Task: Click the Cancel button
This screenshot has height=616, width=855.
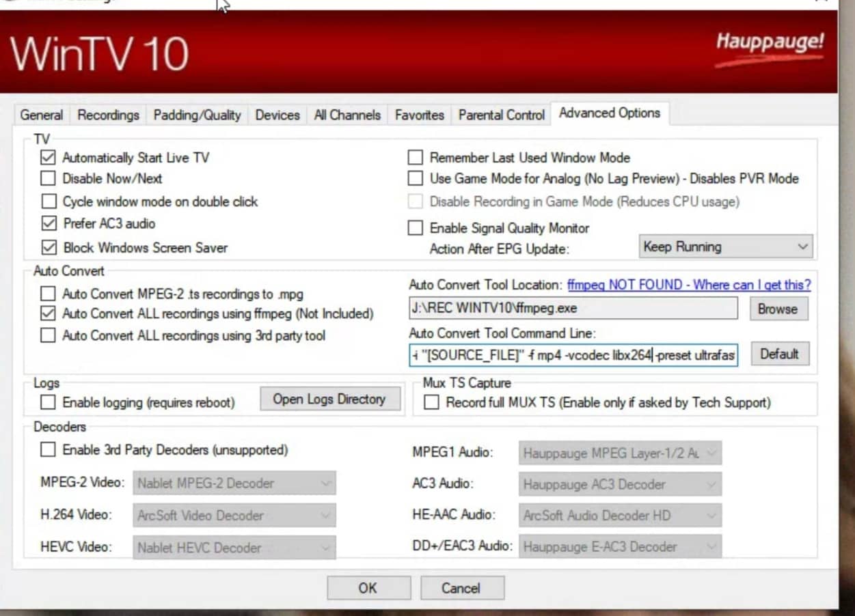Action: tap(462, 589)
